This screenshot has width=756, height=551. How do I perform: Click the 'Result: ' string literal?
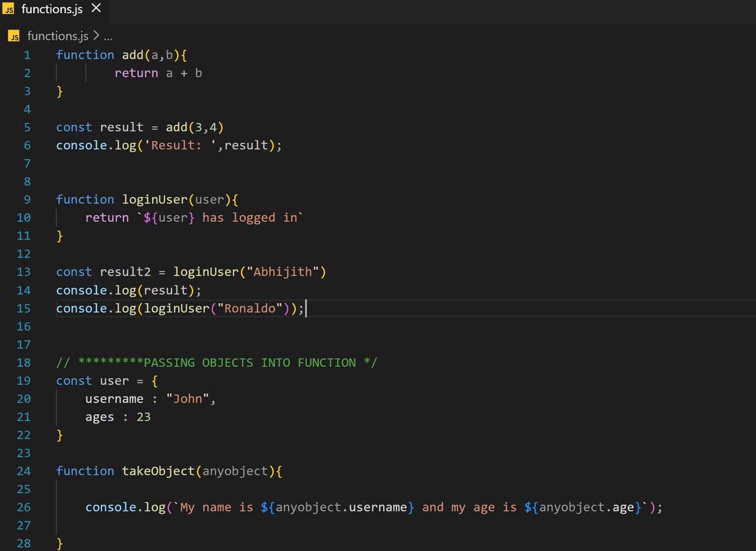pyautogui.click(x=180, y=146)
